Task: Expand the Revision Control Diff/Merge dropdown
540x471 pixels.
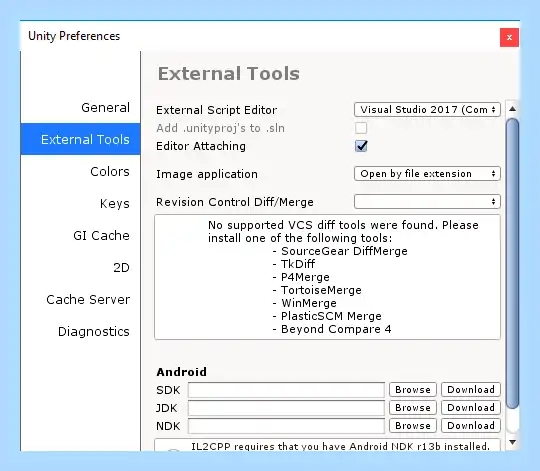Action: (427, 201)
